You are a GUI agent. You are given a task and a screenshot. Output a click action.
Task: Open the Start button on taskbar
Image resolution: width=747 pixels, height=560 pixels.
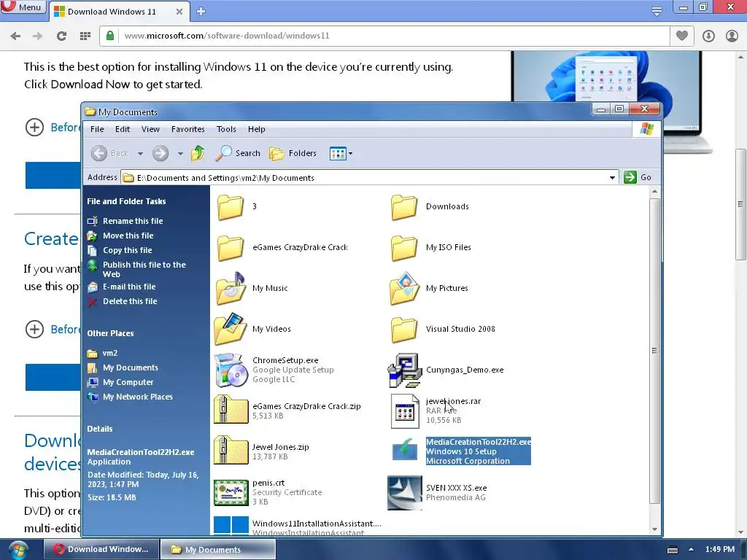(x=18, y=550)
